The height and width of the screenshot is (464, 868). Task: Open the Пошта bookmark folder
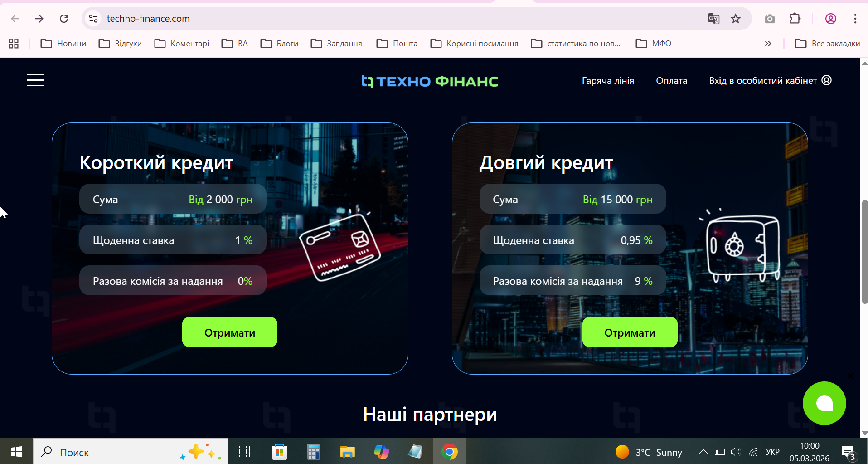[397, 44]
